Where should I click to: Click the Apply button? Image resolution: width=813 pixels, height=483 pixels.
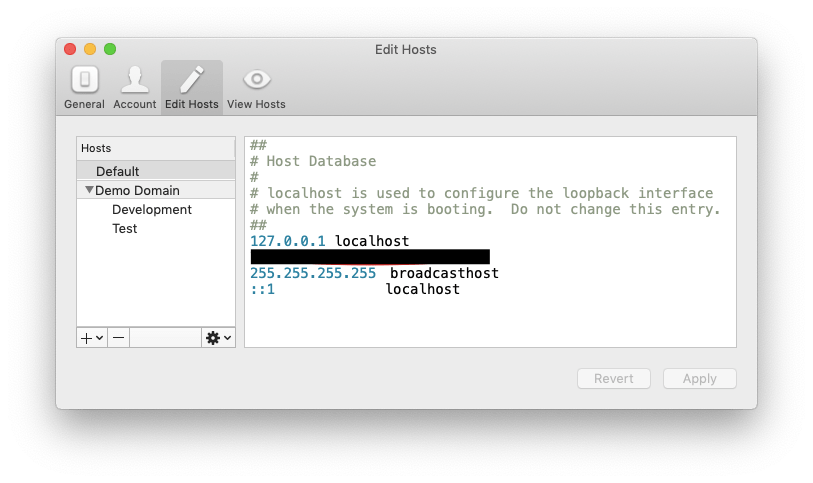[699, 378]
